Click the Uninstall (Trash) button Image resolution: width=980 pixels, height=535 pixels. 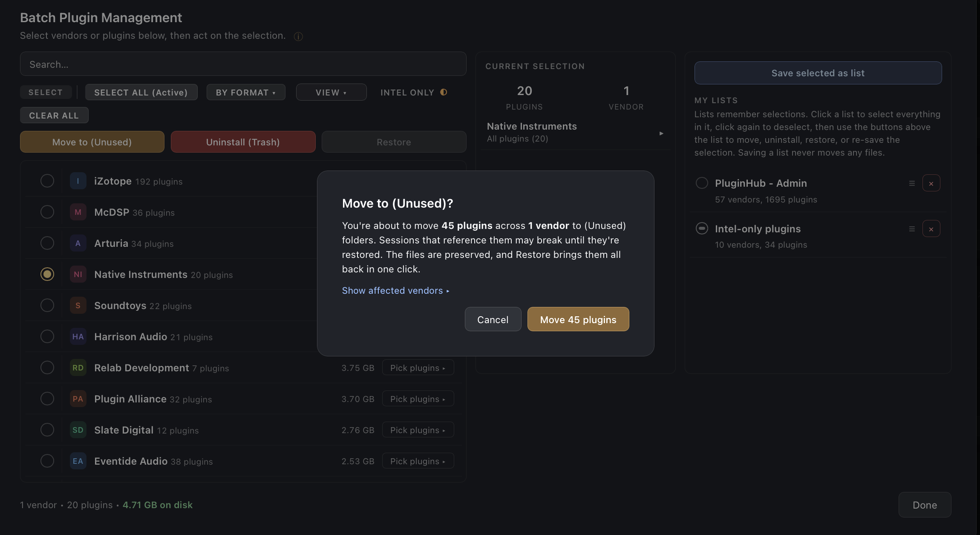[x=243, y=142]
